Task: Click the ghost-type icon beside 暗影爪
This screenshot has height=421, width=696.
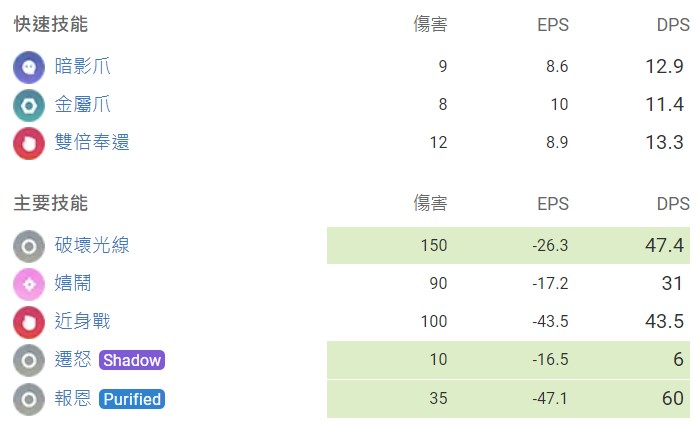Action: (x=29, y=67)
